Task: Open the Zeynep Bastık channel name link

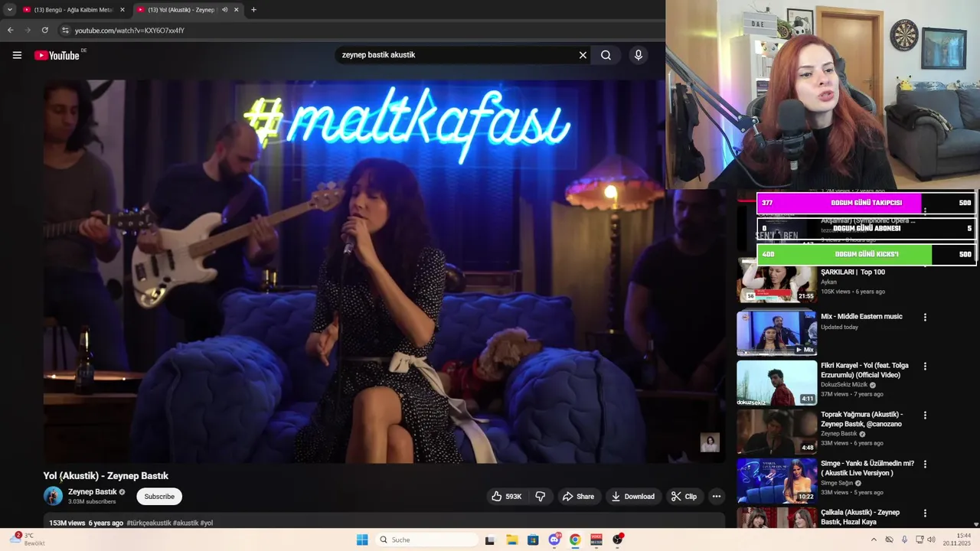Action: [93, 492]
